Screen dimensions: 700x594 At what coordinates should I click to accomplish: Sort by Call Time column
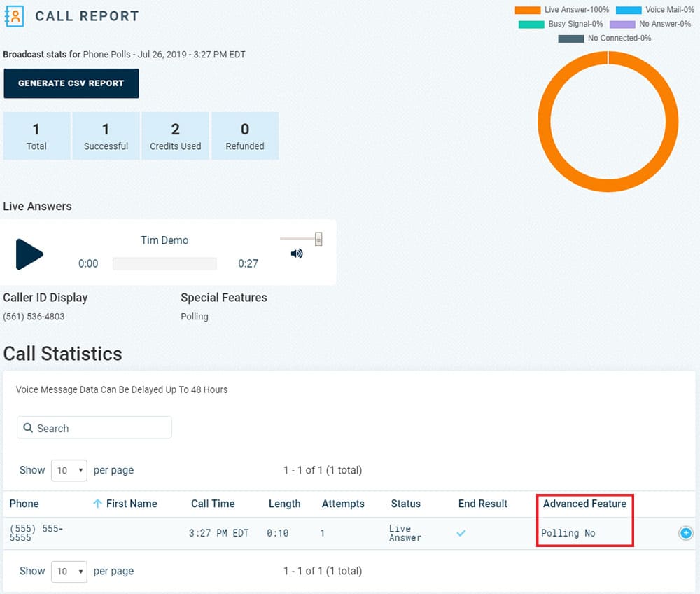click(213, 504)
